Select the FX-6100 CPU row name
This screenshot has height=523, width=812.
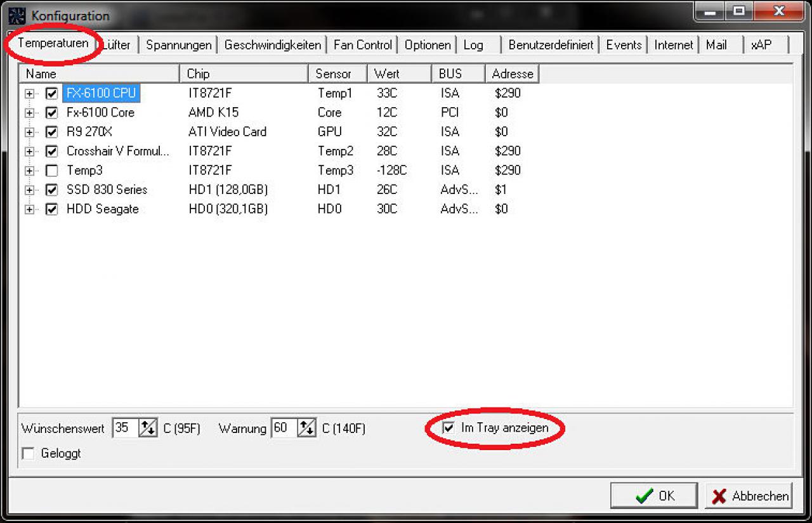[x=101, y=93]
